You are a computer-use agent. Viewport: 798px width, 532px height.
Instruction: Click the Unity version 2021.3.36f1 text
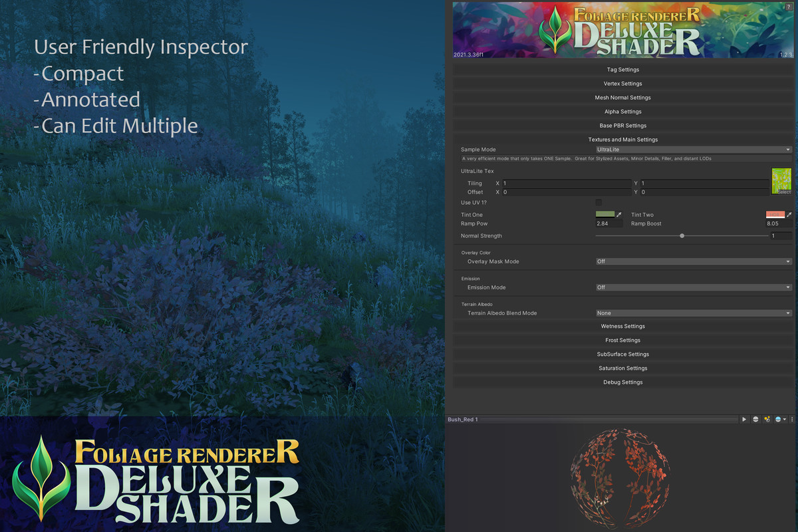468,55
